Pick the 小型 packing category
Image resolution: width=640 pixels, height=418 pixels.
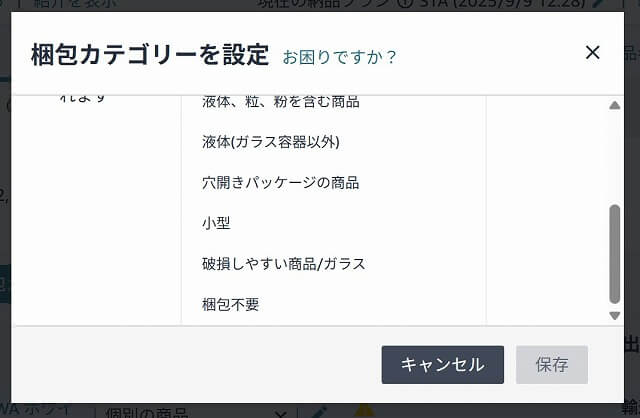click(x=216, y=223)
